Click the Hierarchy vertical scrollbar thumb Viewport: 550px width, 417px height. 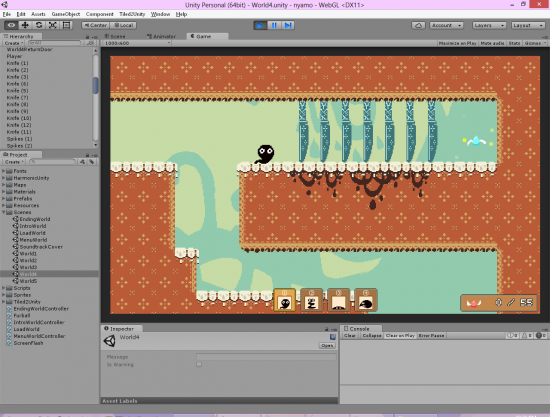point(95,86)
